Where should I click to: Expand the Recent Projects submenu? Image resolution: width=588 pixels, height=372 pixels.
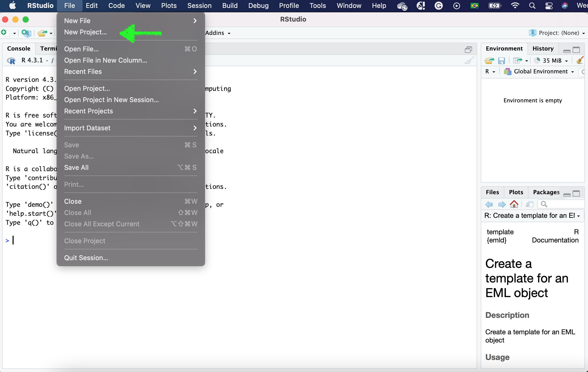(x=131, y=111)
